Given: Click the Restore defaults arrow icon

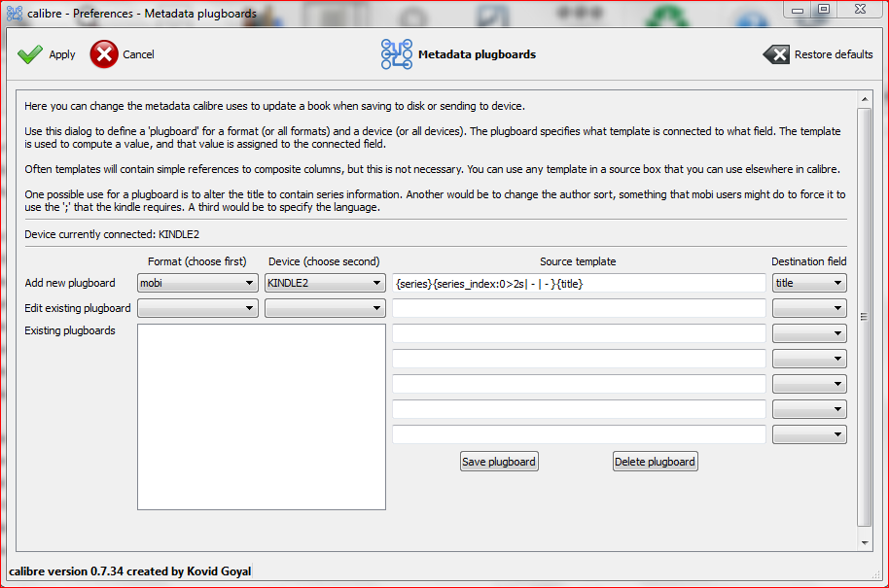Looking at the screenshot, I should pos(776,54).
